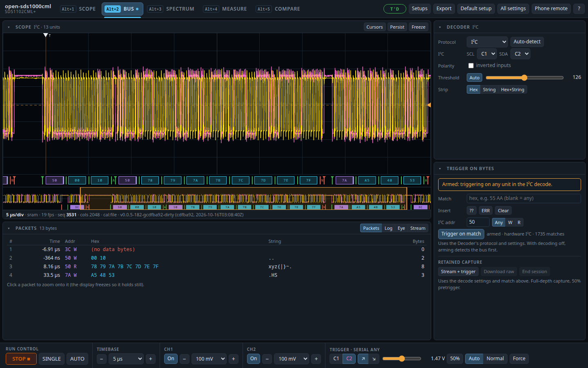
Task: Click the Match hex bytes input field
Action: (523, 198)
